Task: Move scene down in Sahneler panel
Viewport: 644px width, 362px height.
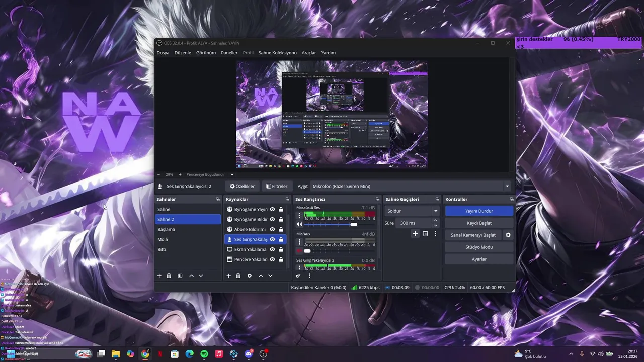Action: (x=201, y=276)
